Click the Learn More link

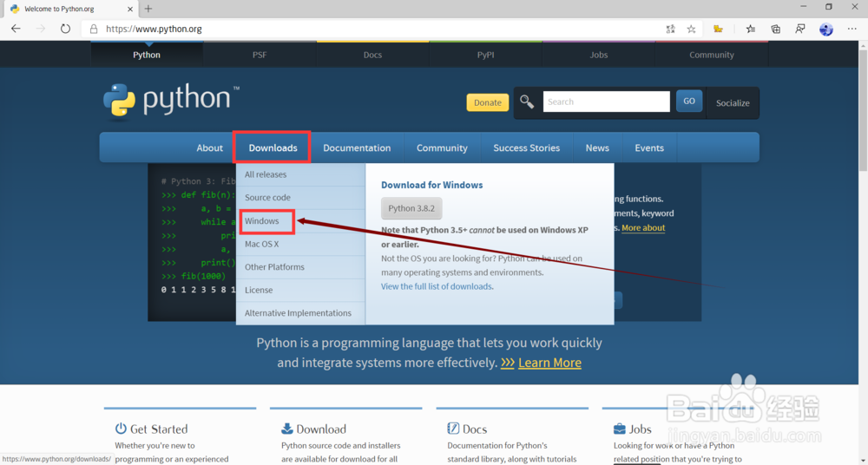549,363
